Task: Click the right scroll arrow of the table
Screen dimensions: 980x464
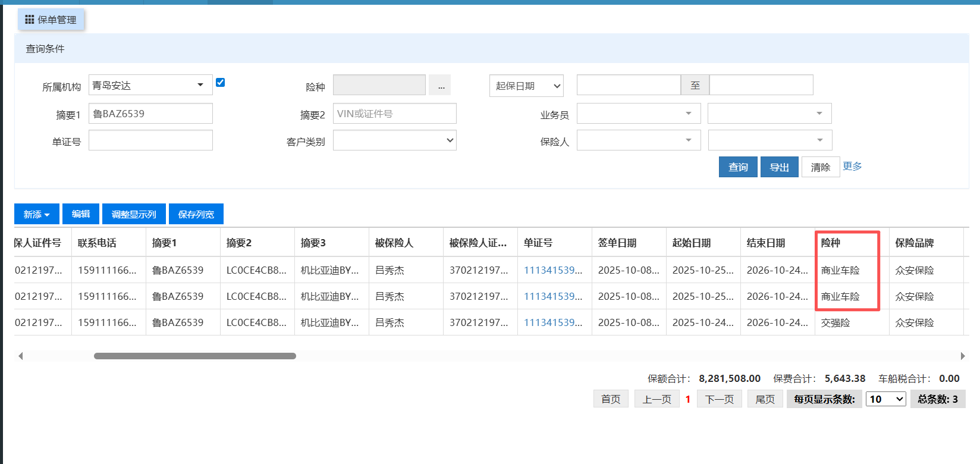Action: click(x=963, y=356)
